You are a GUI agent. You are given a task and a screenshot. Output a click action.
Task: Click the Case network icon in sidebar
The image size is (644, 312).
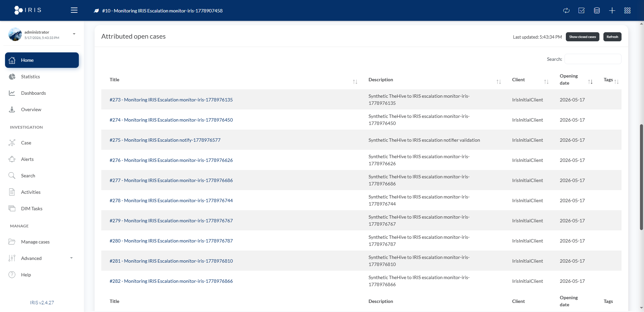coord(12,143)
